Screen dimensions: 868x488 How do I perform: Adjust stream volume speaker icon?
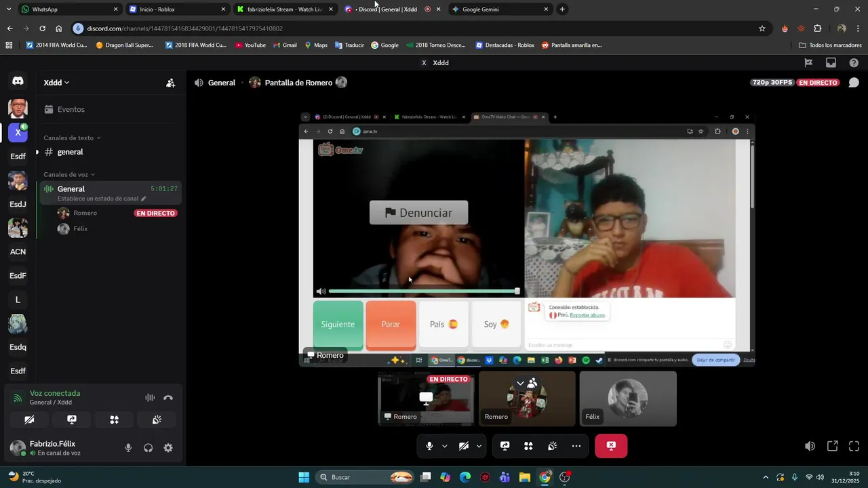(x=810, y=446)
